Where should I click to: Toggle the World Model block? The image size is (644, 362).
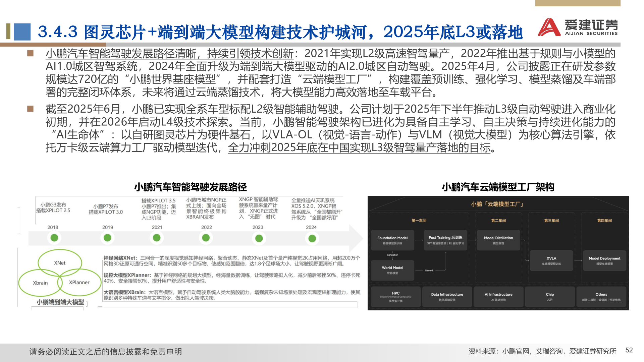pos(392,270)
